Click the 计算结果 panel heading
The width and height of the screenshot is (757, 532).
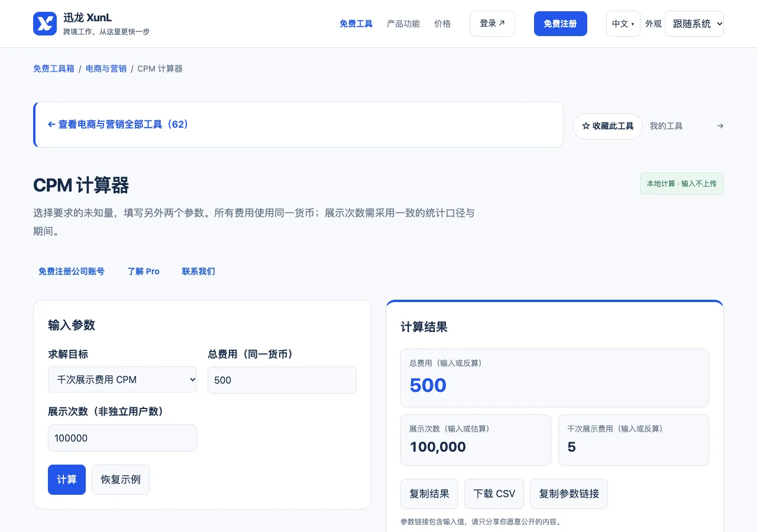point(424,327)
